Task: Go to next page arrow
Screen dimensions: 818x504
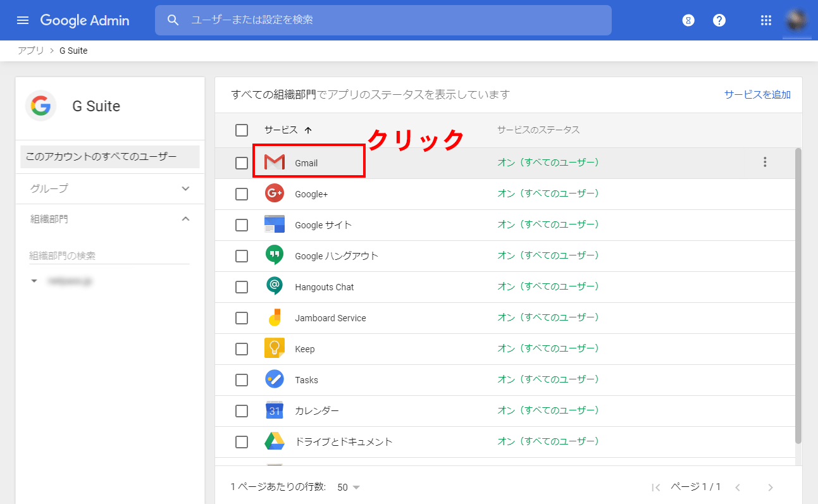Action: 770,487
